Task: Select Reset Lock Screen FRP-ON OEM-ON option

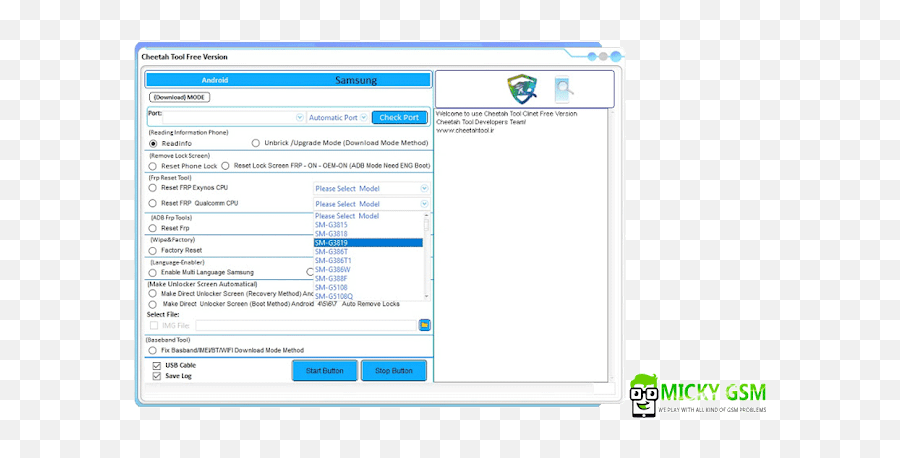Action: [225, 165]
